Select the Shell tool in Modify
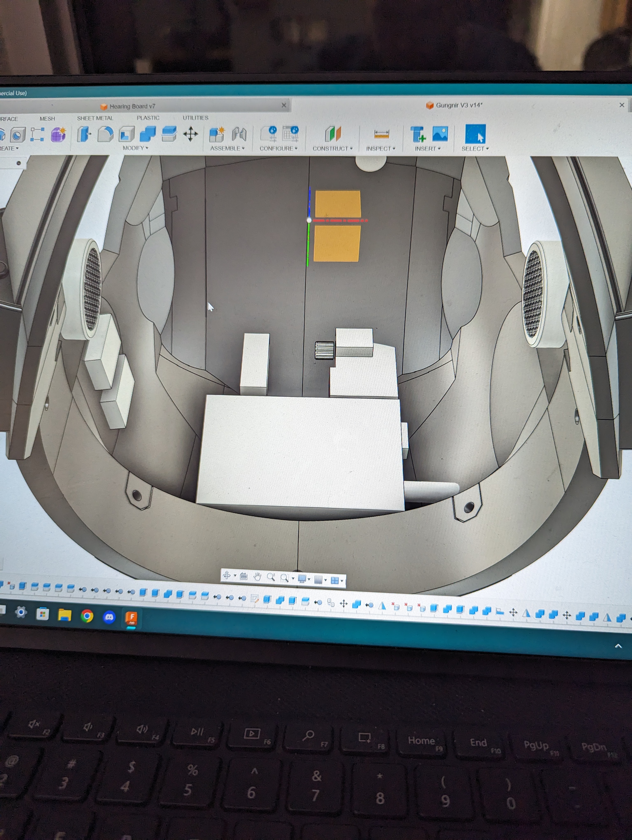The image size is (632, 840). (127, 134)
